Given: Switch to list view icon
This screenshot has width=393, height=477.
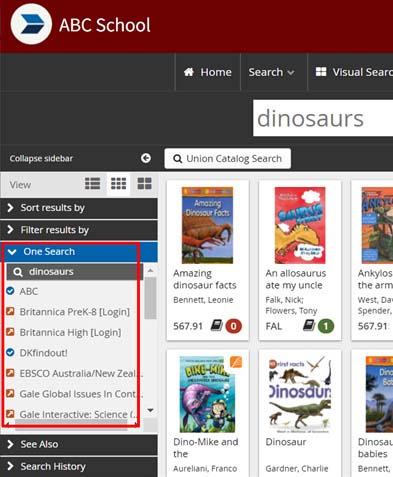Looking at the screenshot, I should [x=92, y=184].
